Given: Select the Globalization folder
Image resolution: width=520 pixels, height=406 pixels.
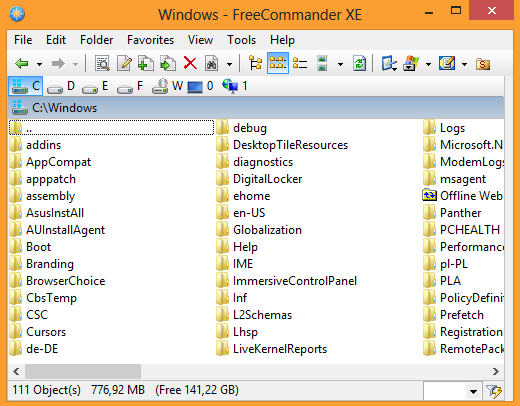Looking at the screenshot, I should click(259, 230).
